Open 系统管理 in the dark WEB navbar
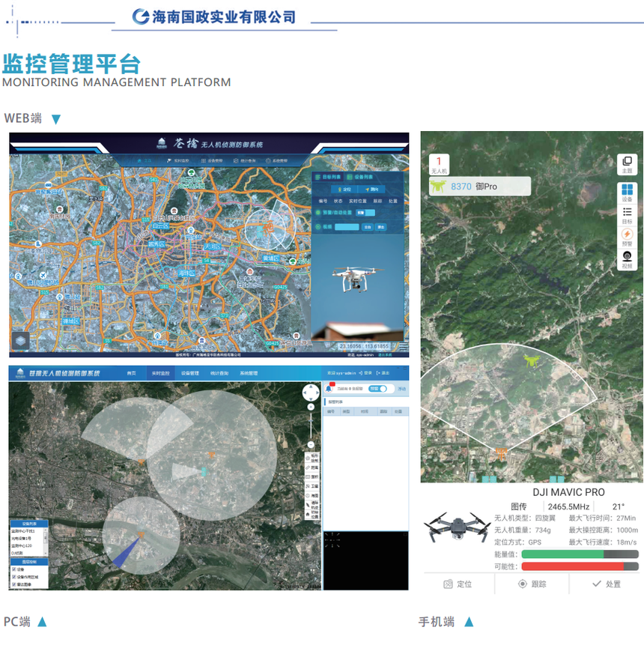The height and width of the screenshot is (651, 644). click(277, 160)
